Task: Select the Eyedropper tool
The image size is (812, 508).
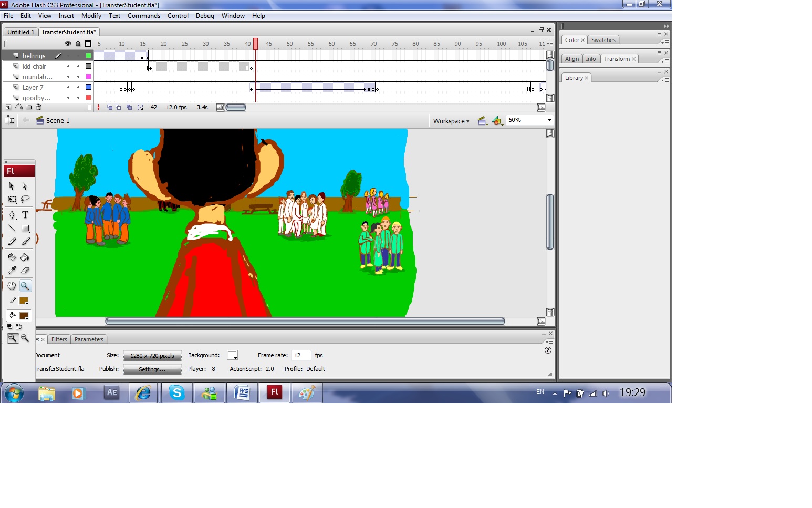Action: pos(12,271)
